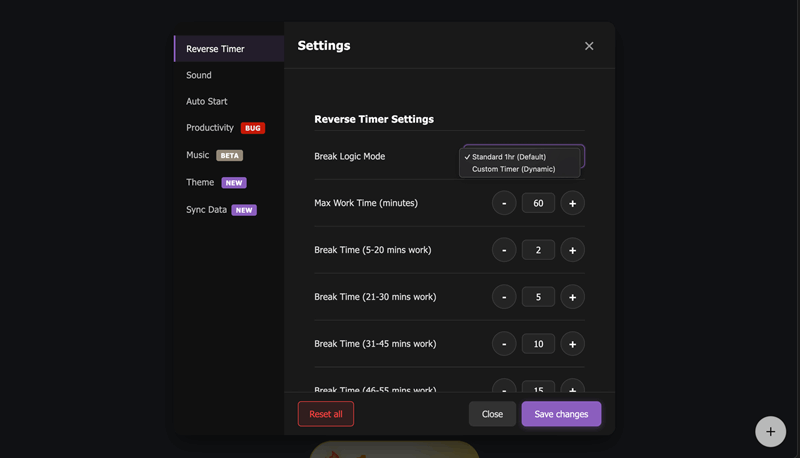800x458 pixels.
Task: Open the Sound settings tab
Action: coord(199,75)
